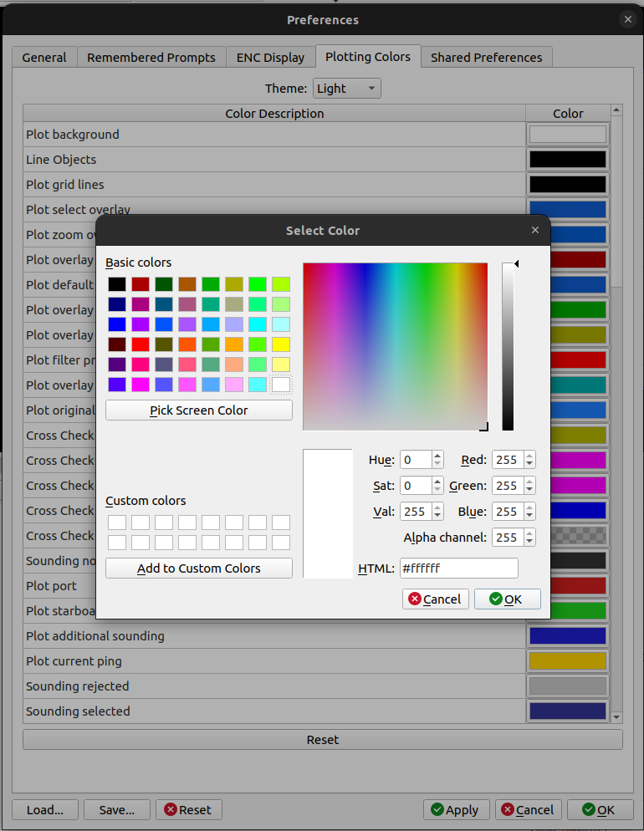Close the Select Color dialog
Viewport: 644px width, 831px height.
coord(534,230)
